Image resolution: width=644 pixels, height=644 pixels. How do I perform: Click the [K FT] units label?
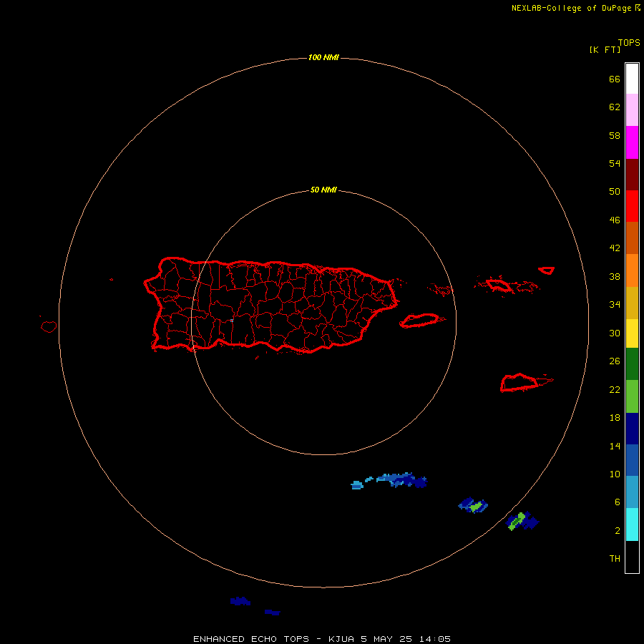(605, 49)
